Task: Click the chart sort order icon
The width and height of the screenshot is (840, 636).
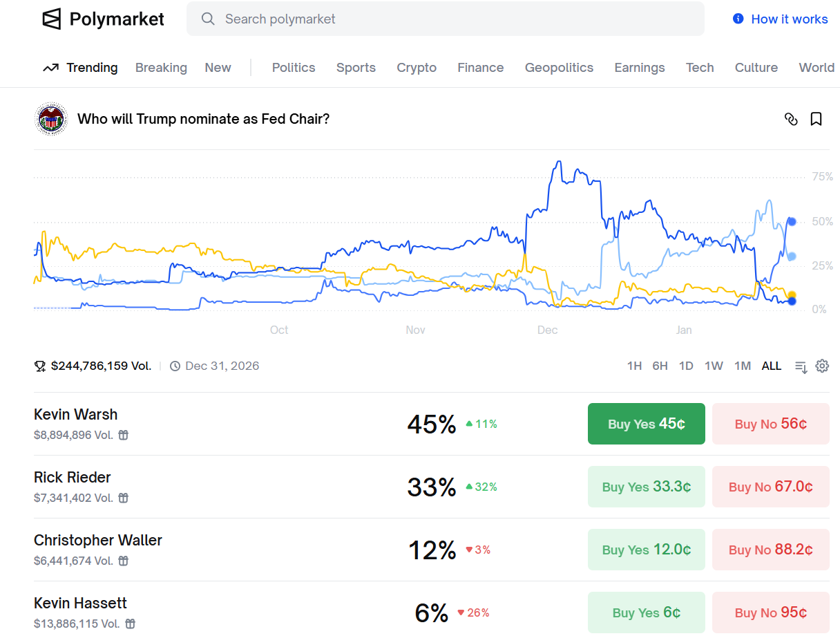Action: [801, 366]
